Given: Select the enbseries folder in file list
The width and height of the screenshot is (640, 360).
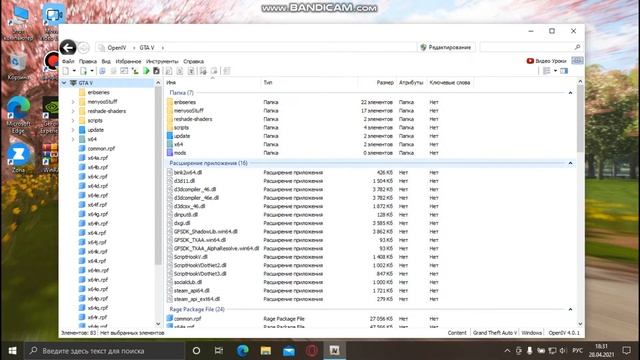Looking at the screenshot, I should (x=184, y=102).
